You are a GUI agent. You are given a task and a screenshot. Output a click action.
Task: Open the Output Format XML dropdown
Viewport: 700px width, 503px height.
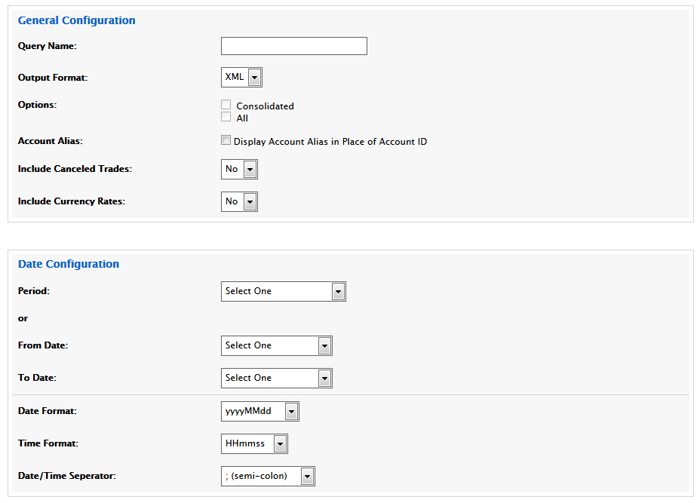click(x=242, y=77)
